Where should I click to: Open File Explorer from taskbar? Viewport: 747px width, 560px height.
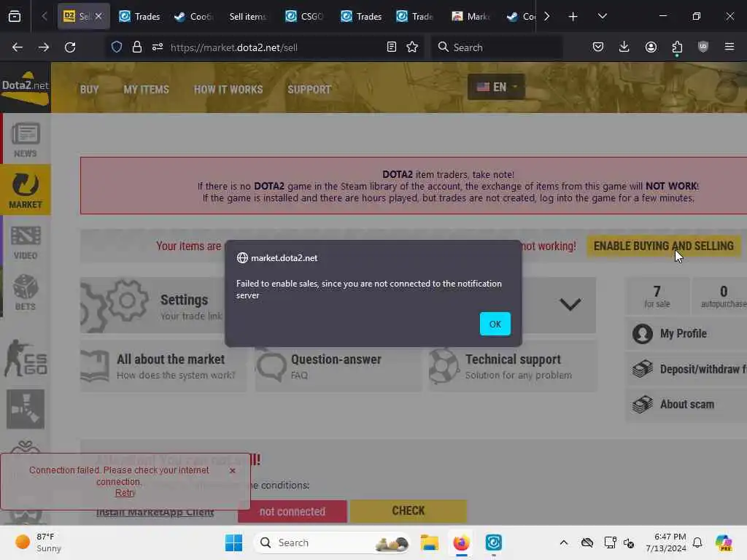coord(429,542)
